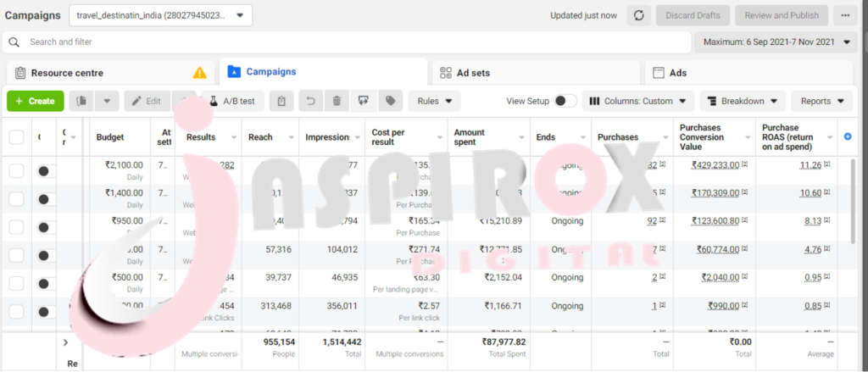Screen dimensions: 868x372
Task: Tick the select-all checkbox in table header
Action: pos(17,137)
